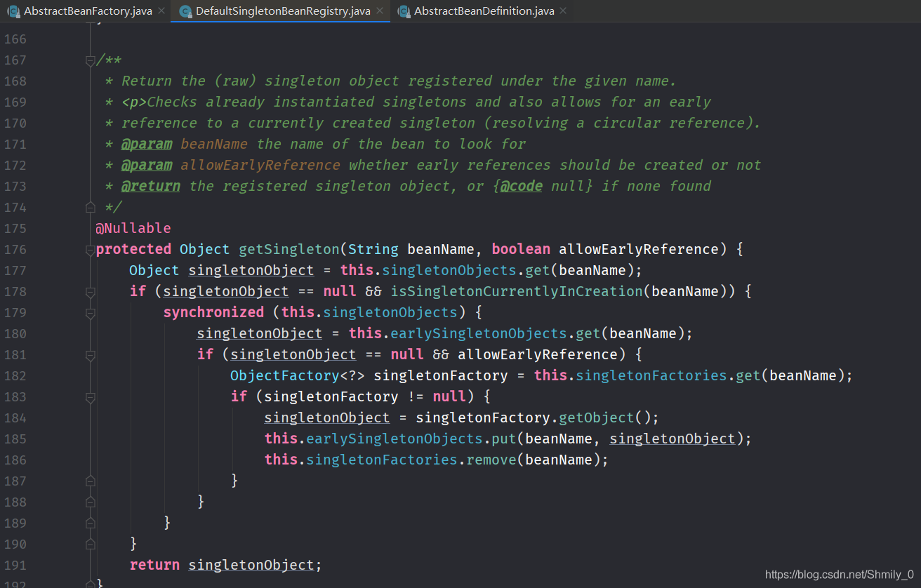Screen dimensions: 921x588
Task: Collapse the if block on line 178
Action: click(x=90, y=292)
